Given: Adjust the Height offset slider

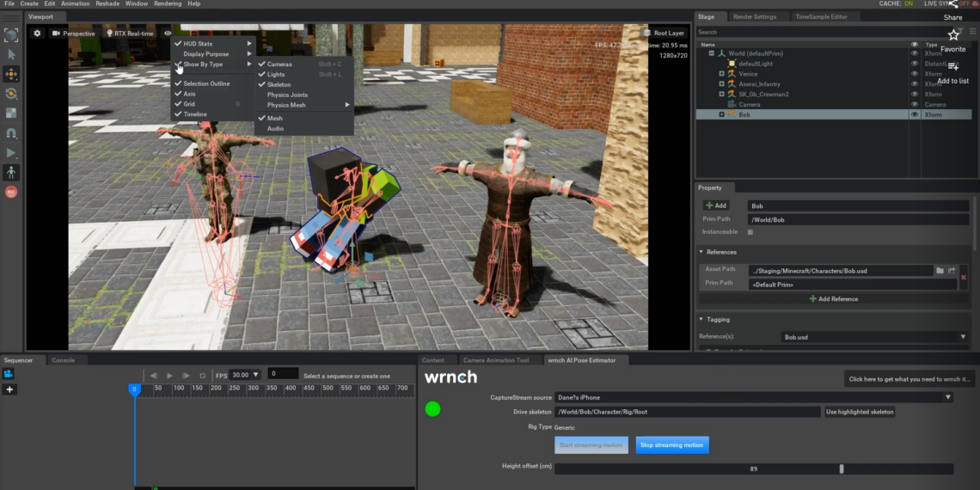Looking at the screenshot, I should [x=841, y=469].
